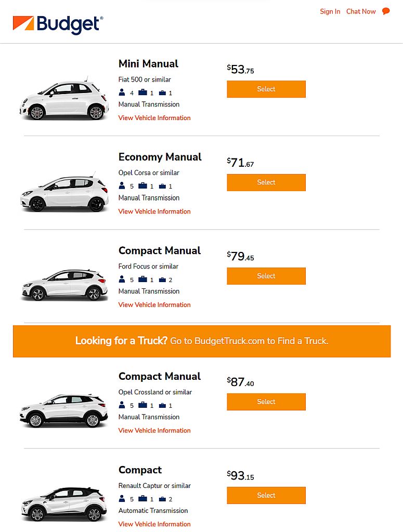Select the Opel Corsa Economy Manual offer
Image resolution: width=403 pixels, height=532 pixels.
point(266,182)
